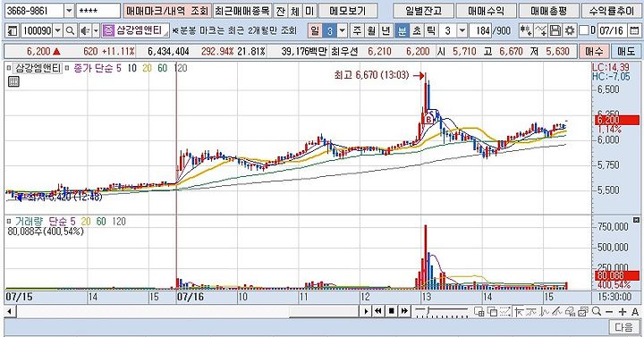Zoom out chart with minus icon

pyautogui.click(x=609, y=312)
